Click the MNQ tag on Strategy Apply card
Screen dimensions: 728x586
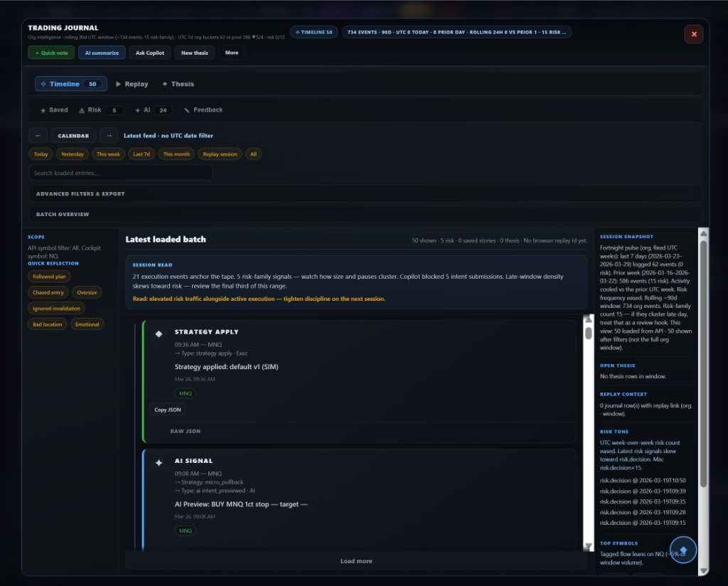click(x=186, y=393)
